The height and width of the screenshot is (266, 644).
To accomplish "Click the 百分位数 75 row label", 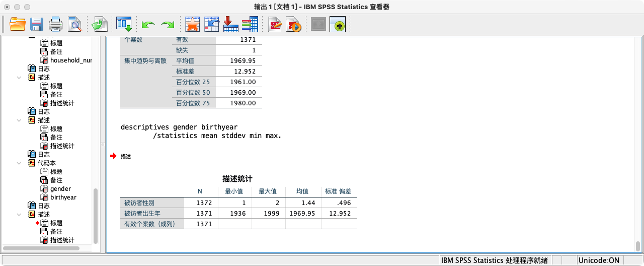I will (x=193, y=103).
